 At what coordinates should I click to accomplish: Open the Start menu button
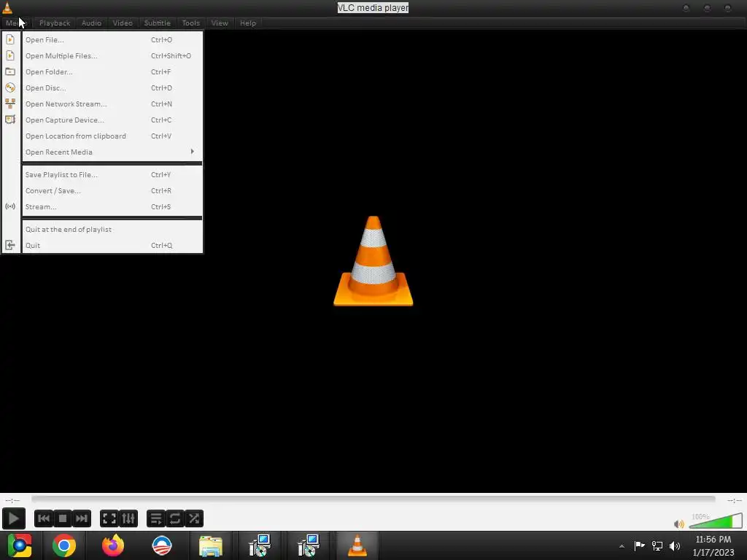20,545
